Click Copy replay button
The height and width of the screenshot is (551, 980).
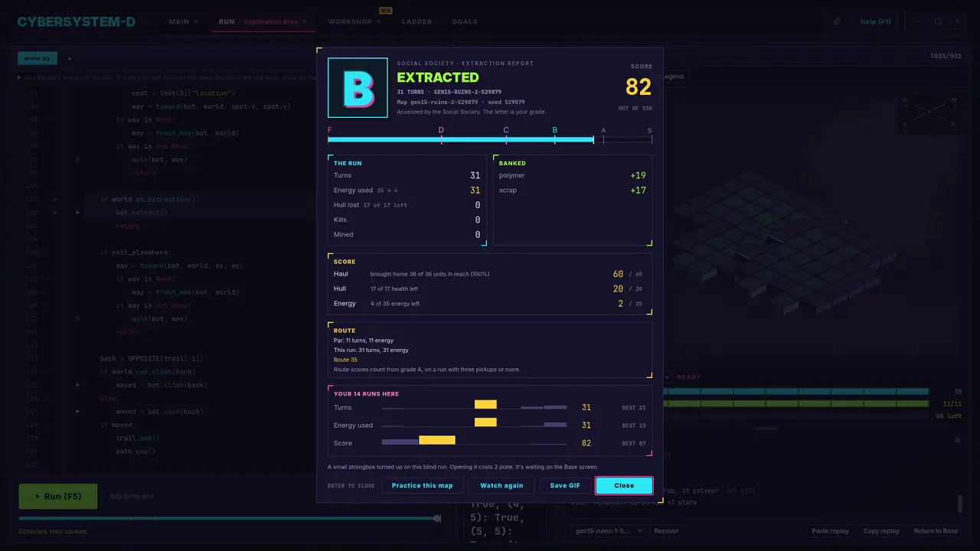coord(881,530)
